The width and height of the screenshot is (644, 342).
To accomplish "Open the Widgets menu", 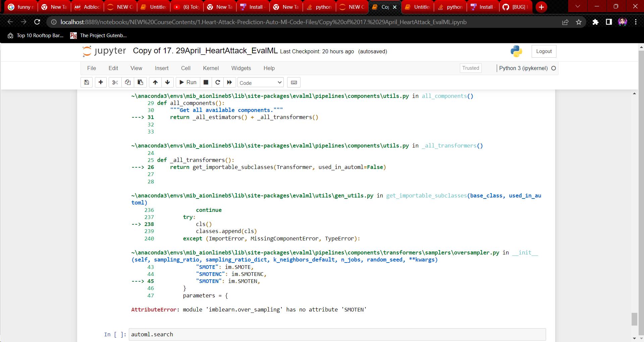I will click(x=241, y=68).
